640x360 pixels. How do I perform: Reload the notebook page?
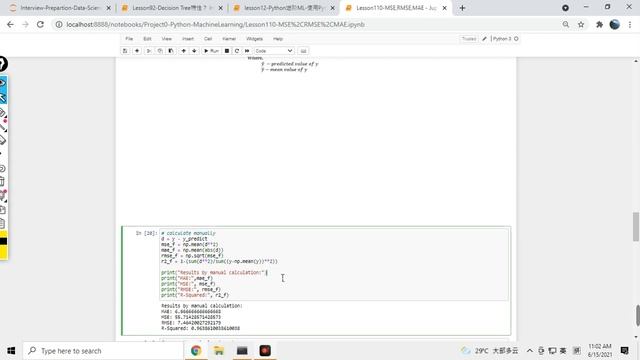click(x=40, y=24)
